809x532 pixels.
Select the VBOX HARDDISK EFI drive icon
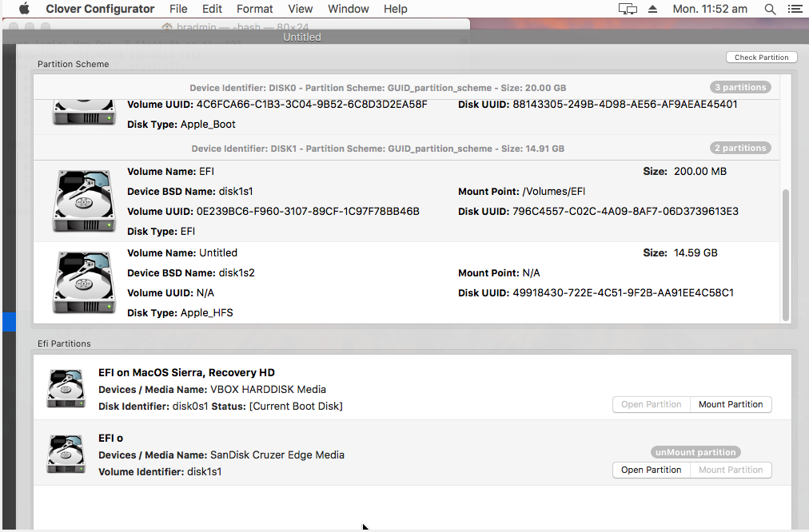tap(66, 388)
